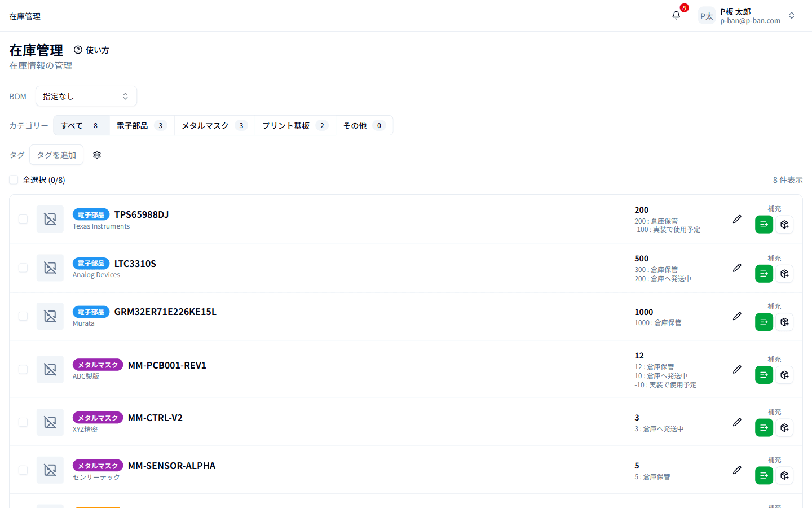The width and height of the screenshot is (812, 508).
Task: Click the メタルマスク badge on MM-CTRL-V2 row
Action: click(x=98, y=418)
